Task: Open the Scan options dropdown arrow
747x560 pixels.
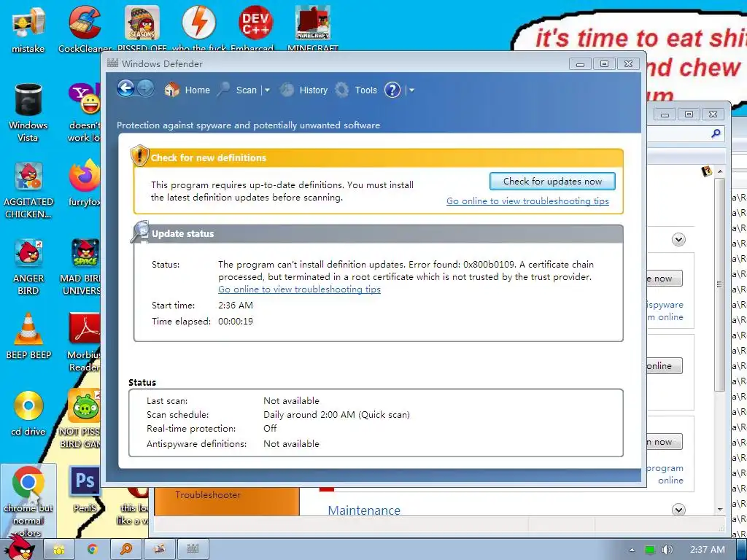Action: 267,90
